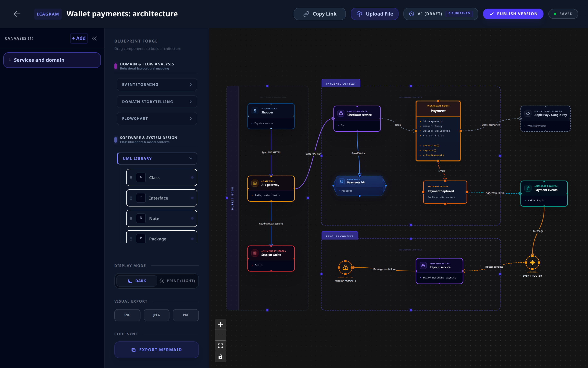This screenshot has width=588, height=368.
Task: Collapse the canvases sidebar with double chevron
Action: click(94, 38)
